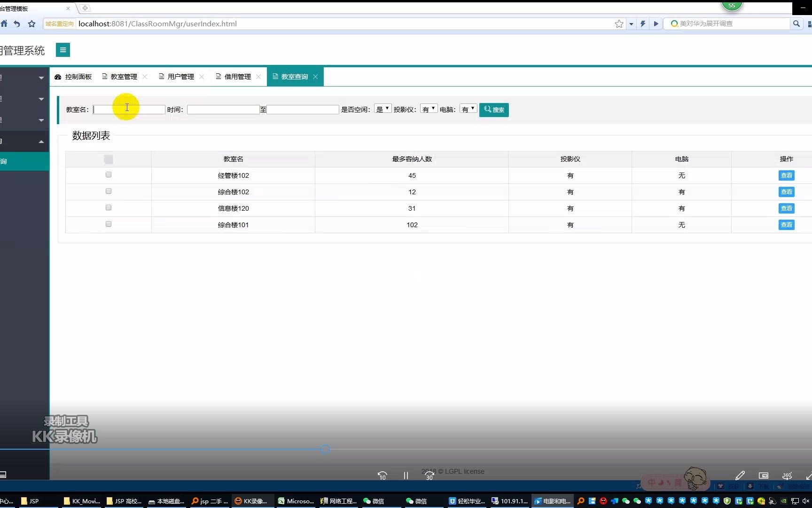Click the pencil annotate icon in player
This screenshot has height=508, width=812.
point(740,476)
